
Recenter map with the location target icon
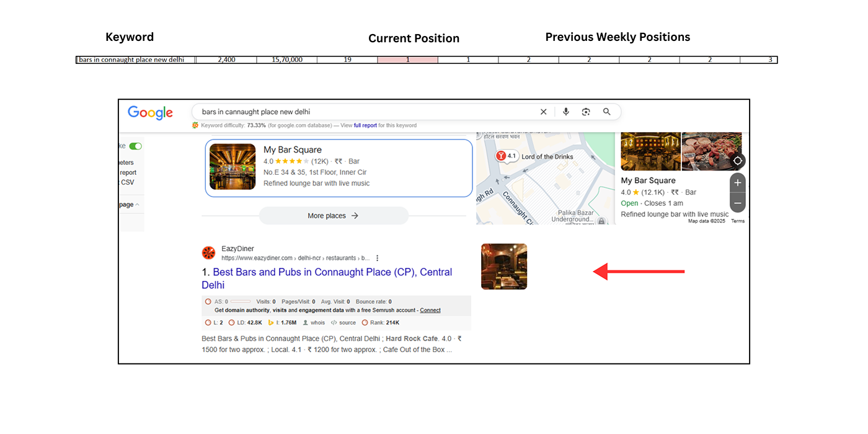(x=737, y=161)
